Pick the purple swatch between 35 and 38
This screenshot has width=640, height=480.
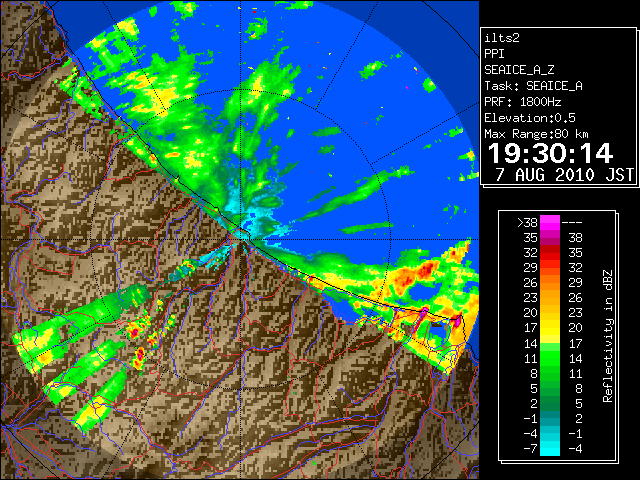[x=550, y=237]
